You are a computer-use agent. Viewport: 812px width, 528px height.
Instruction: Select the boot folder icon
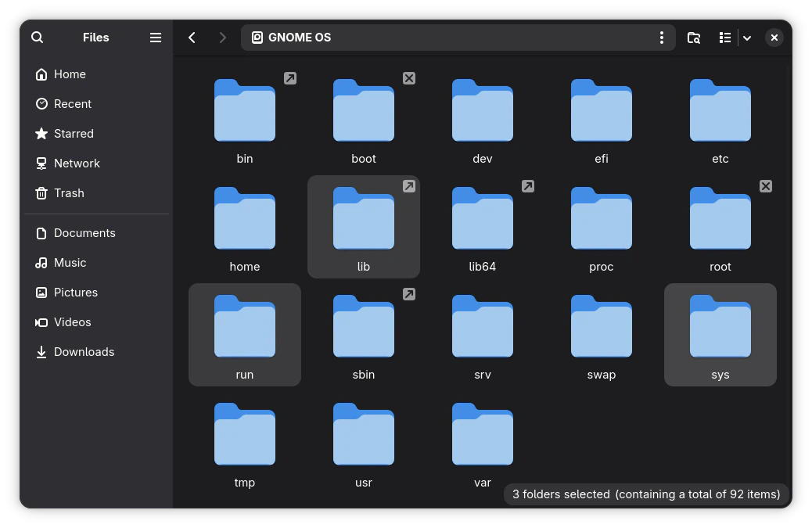[x=364, y=110]
